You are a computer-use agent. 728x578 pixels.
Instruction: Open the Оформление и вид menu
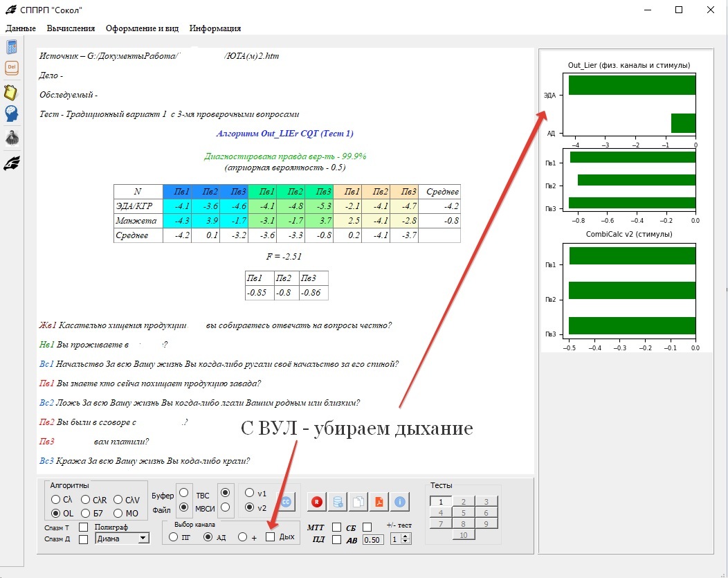(x=142, y=28)
